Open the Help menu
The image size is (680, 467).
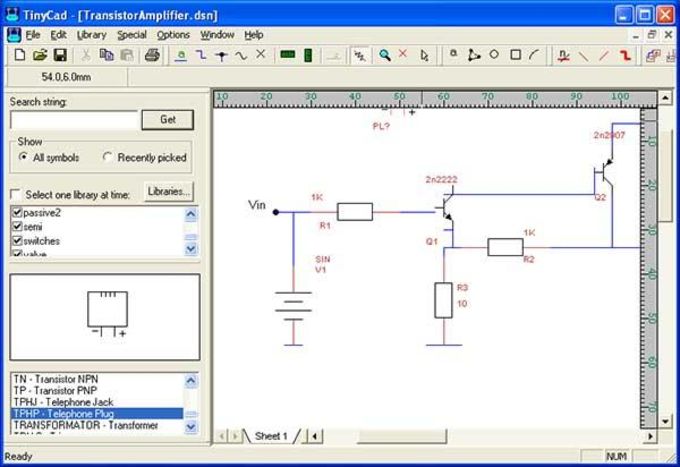(x=254, y=35)
